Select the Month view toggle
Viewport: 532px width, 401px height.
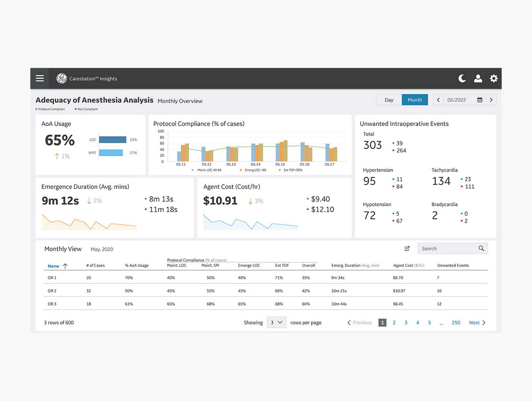(x=414, y=100)
